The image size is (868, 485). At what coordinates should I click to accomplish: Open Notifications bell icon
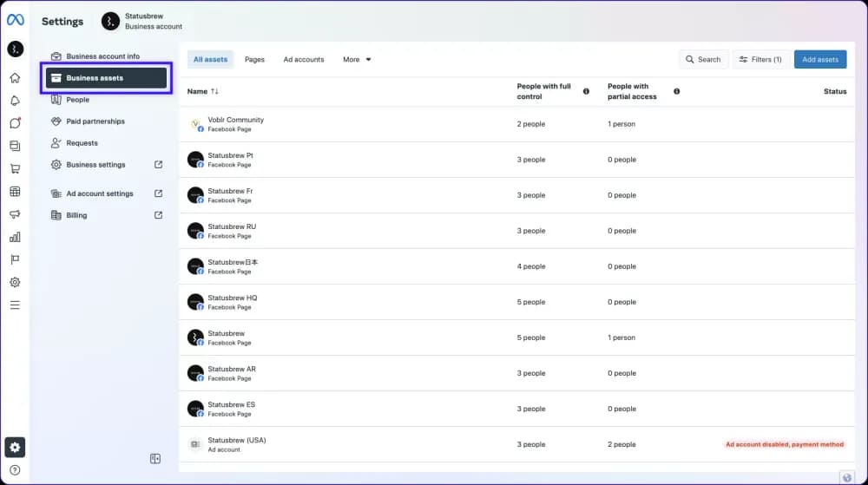(x=15, y=101)
